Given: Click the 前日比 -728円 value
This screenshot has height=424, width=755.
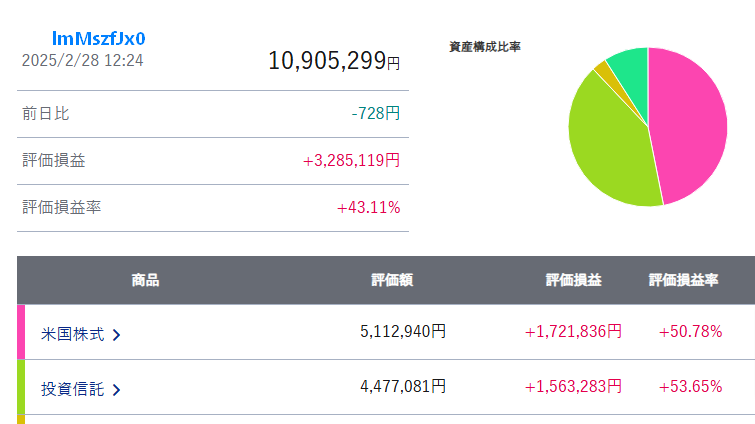Looking at the screenshot, I should pyautogui.click(x=375, y=114).
